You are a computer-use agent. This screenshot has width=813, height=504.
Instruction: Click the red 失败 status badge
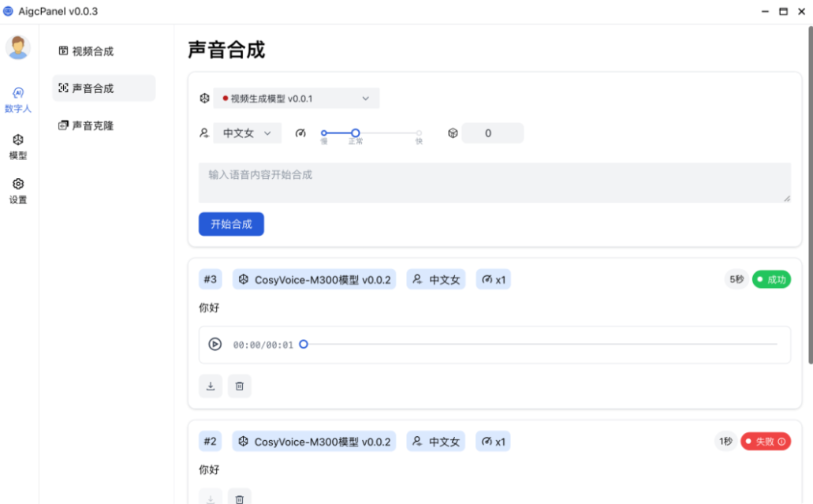766,441
